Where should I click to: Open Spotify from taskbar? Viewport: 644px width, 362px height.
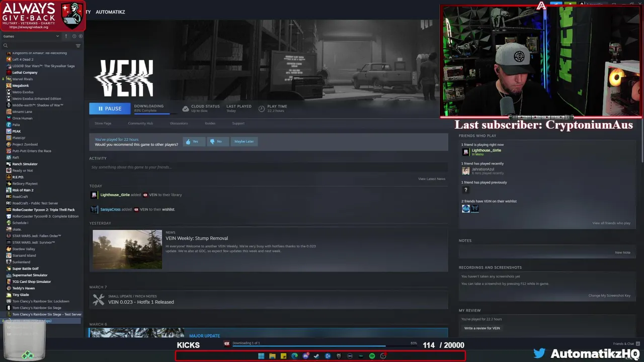tap(372, 356)
